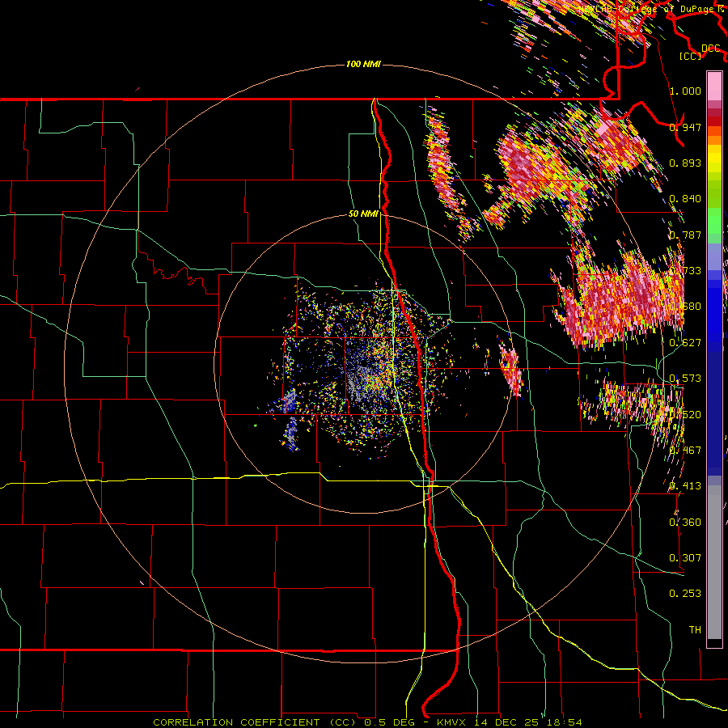728x728 pixels.
Task: Click the 0.5 DEG elevation text
Action: (389, 722)
